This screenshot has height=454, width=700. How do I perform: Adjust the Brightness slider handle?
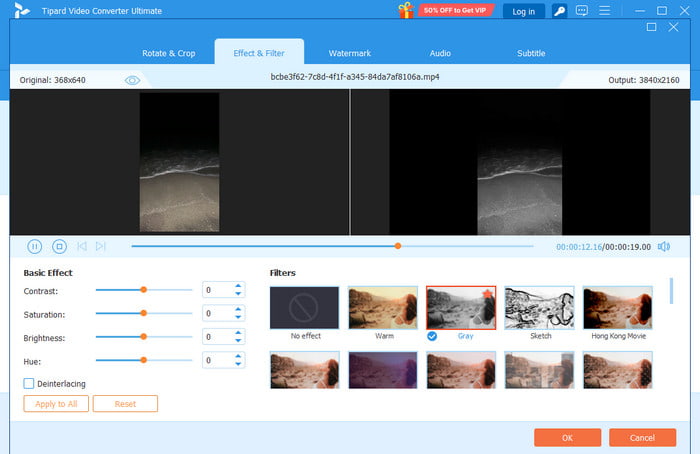click(143, 337)
